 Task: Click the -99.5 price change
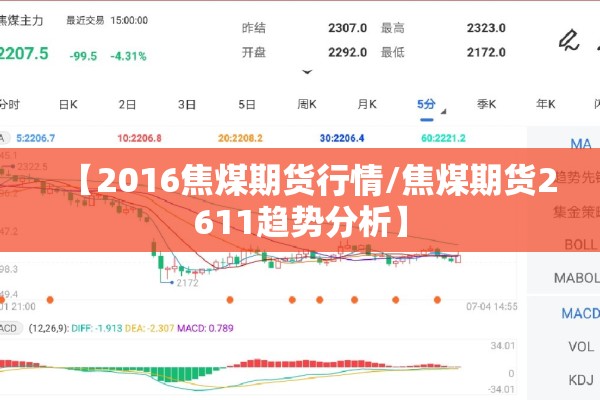pyautogui.click(x=83, y=56)
